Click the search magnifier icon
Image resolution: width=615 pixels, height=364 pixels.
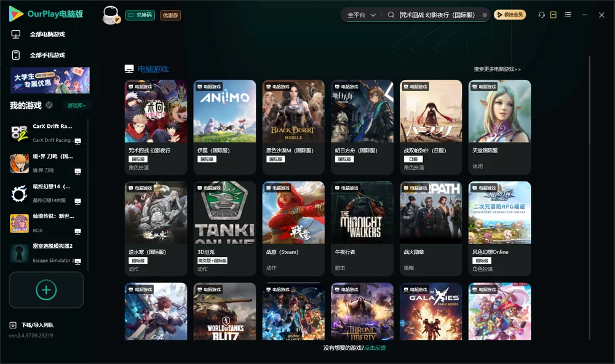[391, 15]
